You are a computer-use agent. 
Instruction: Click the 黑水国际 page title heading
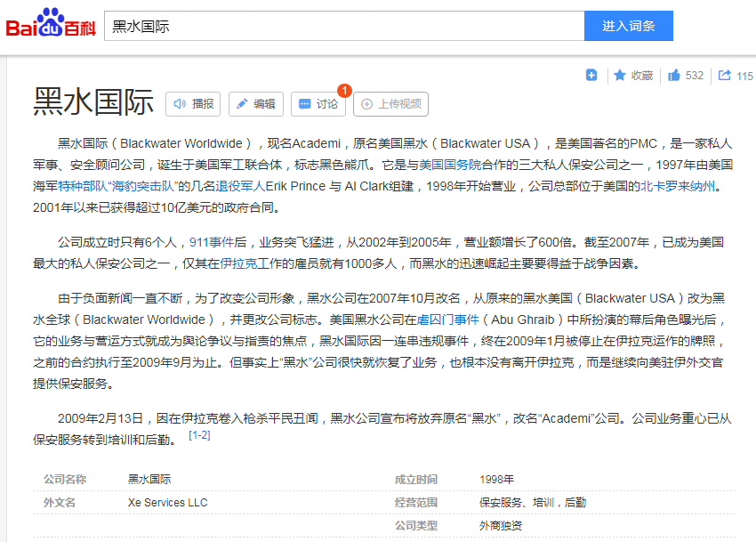(x=93, y=102)
